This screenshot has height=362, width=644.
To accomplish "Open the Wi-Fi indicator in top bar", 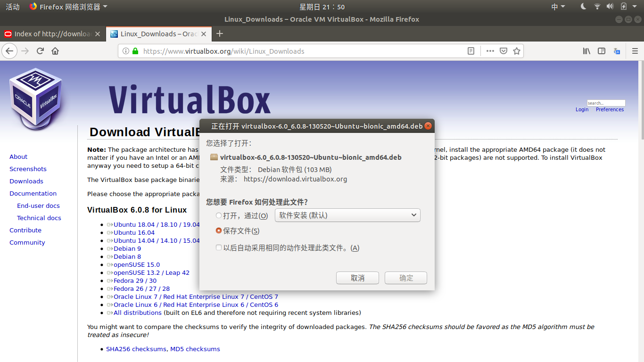I will tap(597, 7).
